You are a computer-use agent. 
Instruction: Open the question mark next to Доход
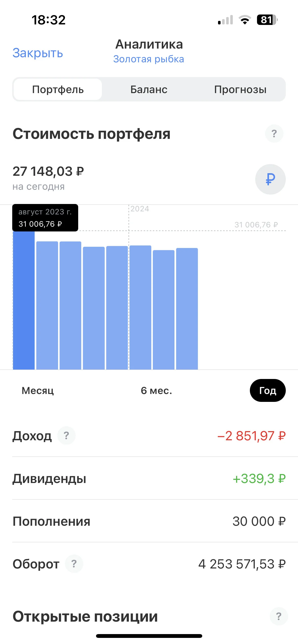point(66,435)
